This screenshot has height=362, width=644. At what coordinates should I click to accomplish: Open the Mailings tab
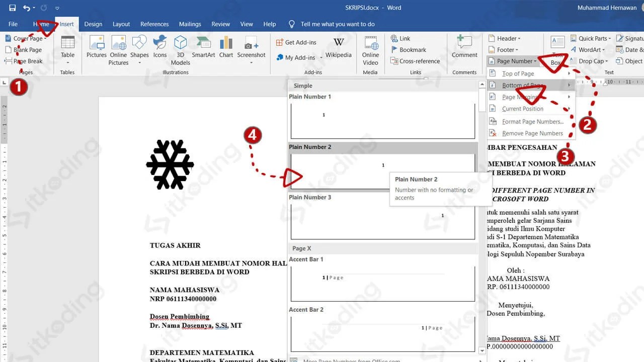pyautogui.click(x=190, y=24)
